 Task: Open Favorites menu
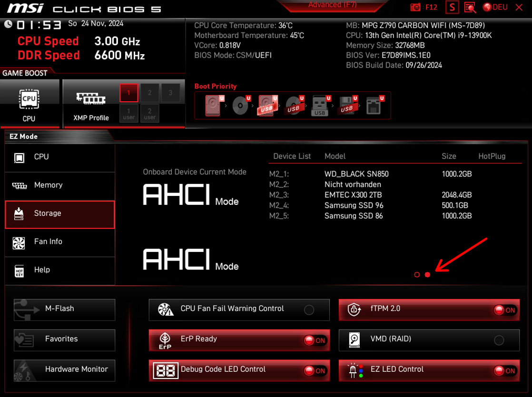[64, 340]
